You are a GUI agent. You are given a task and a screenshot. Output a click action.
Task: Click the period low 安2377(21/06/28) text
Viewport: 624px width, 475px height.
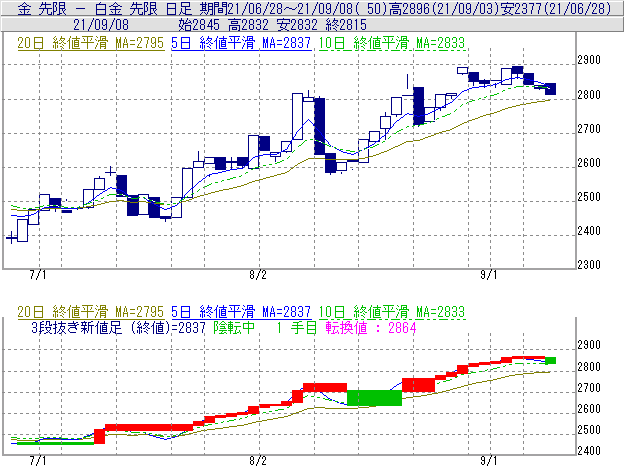coord(556,8)
